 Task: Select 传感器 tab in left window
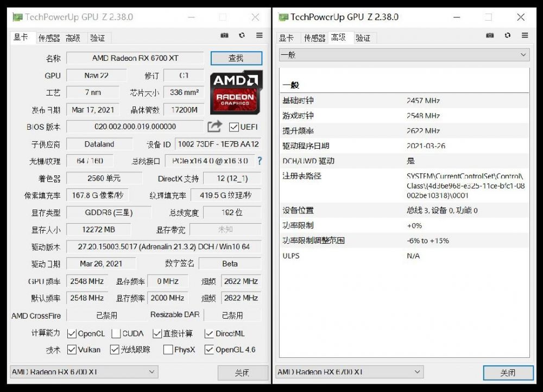coord(49,38)
